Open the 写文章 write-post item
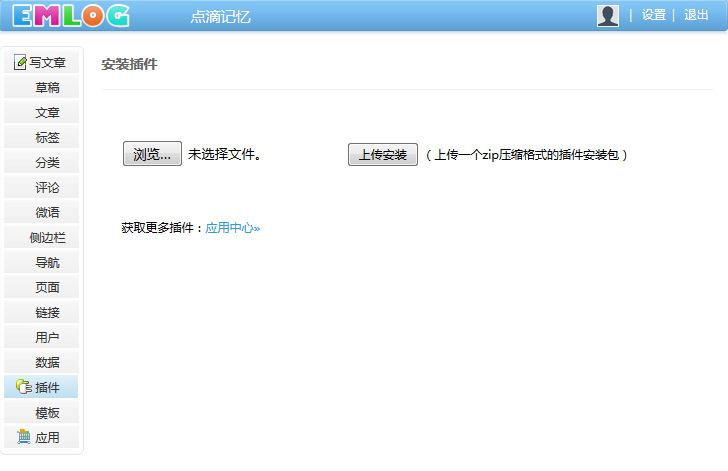The width and height of the screenshot is (728, 471). [42, 62]
